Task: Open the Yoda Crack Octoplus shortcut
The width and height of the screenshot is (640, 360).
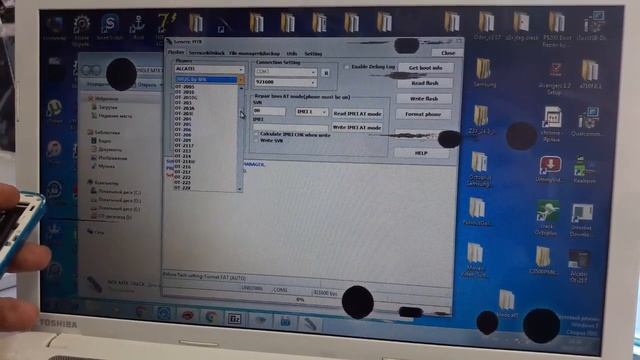Action: pos(547,217)
